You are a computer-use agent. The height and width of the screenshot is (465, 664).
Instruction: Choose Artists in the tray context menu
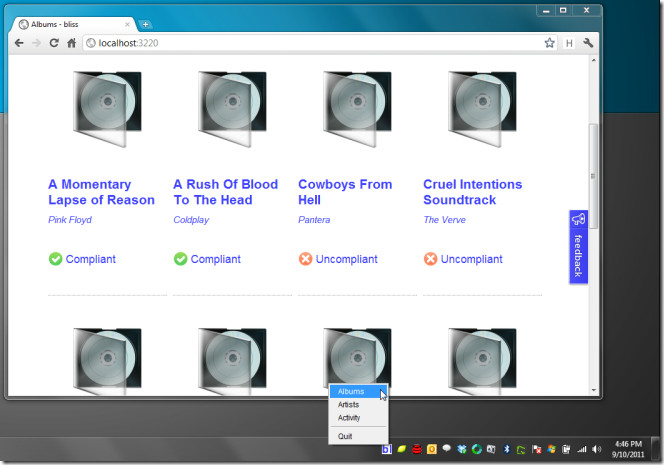point(358,404)
